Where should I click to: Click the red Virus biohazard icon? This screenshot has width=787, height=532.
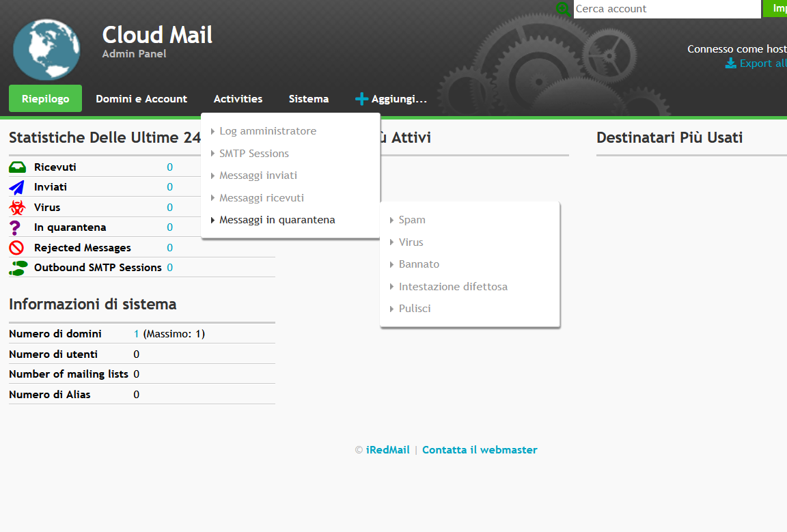(x=17, y=208)
